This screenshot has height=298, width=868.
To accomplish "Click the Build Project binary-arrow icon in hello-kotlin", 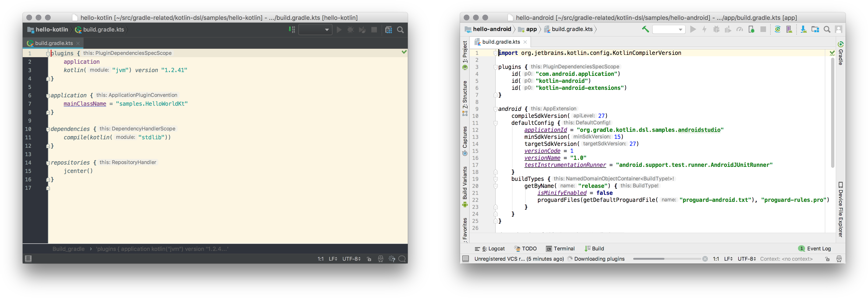I will (x=292, y=30).
